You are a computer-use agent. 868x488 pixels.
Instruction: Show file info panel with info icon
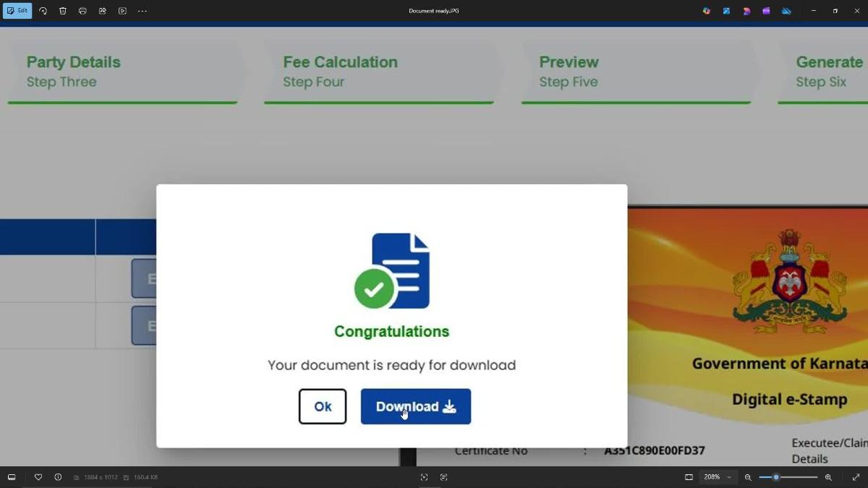(58, 477)
